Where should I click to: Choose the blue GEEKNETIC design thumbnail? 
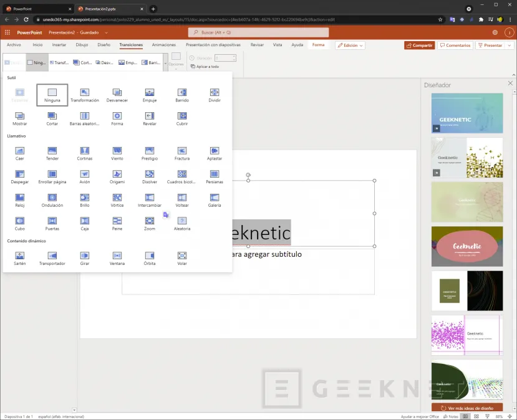point(467,113)
